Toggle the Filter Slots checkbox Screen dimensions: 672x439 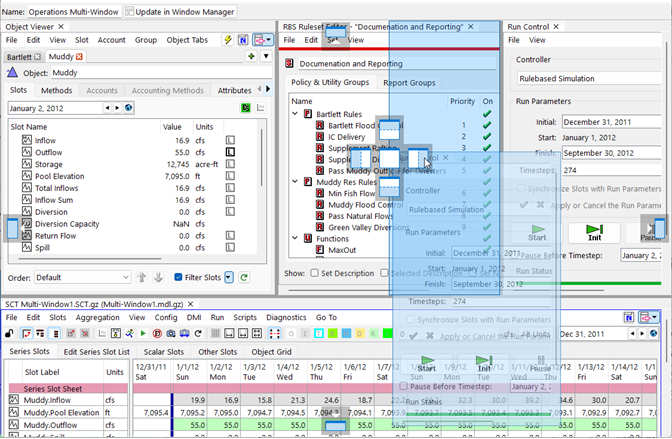[178, 277]
